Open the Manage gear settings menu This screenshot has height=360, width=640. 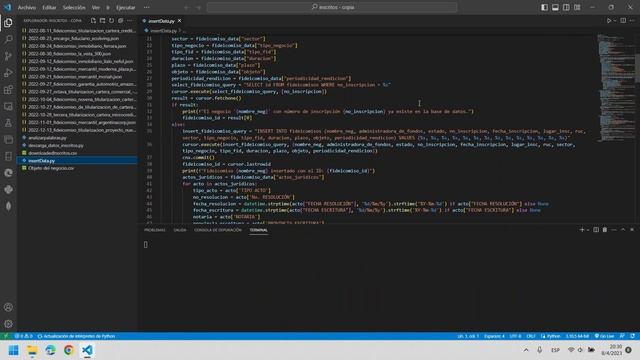8,324
